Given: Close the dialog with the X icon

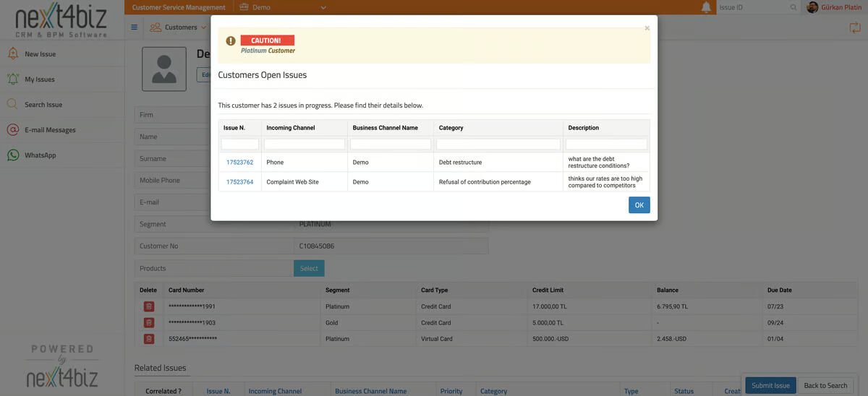Looking at the screenshot, I should (647, 28).
